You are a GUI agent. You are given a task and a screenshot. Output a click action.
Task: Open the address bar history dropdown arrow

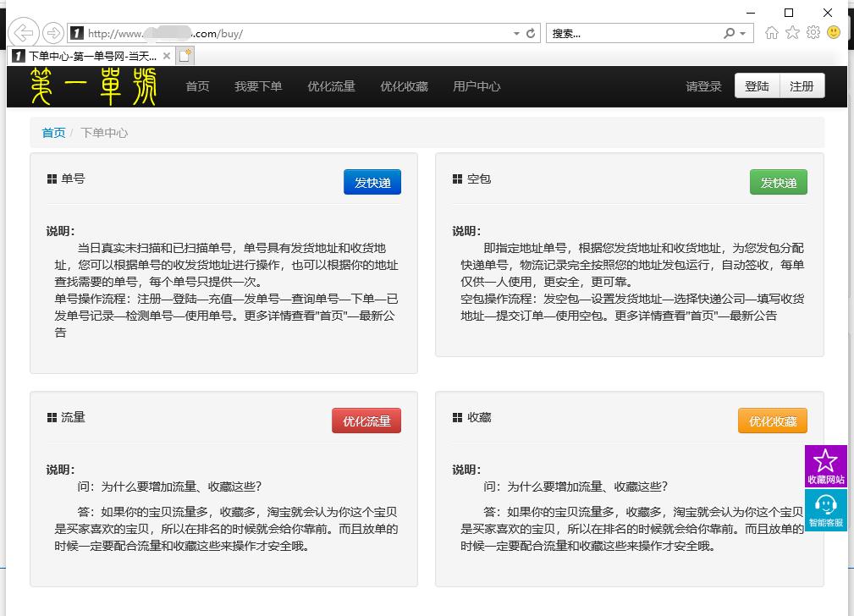pyautogui.click(x=515, y=32)
